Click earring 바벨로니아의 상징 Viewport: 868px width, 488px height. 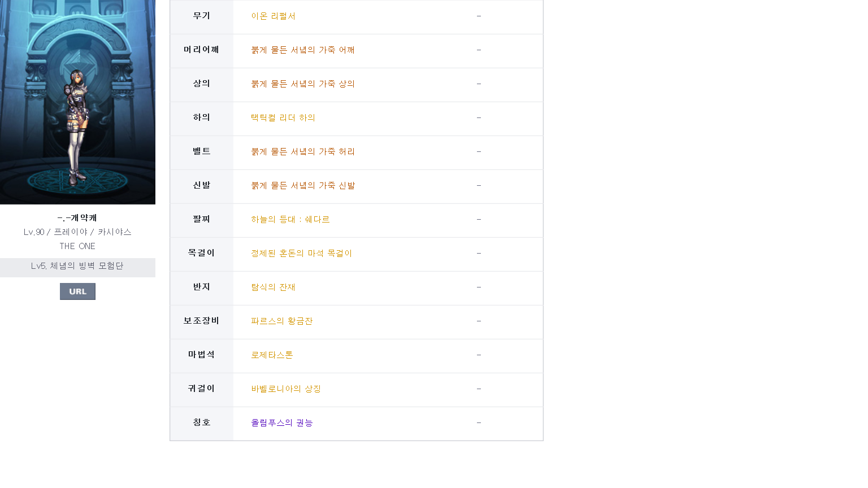[286, 389]
